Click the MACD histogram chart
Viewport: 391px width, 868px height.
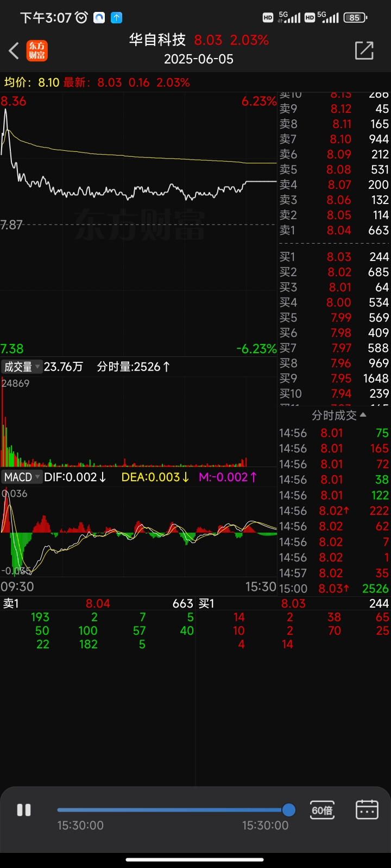[138, 532]
